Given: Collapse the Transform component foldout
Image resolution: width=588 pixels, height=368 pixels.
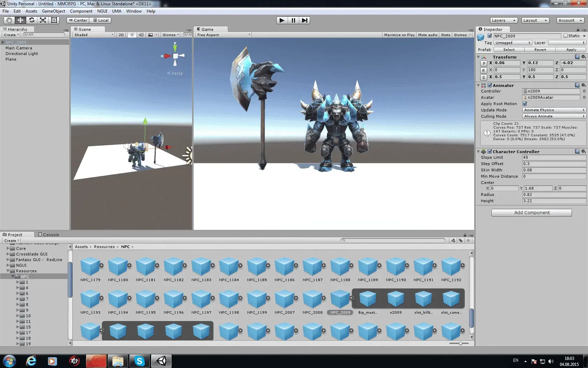Looking at the screenshot, I should (478, 57).
